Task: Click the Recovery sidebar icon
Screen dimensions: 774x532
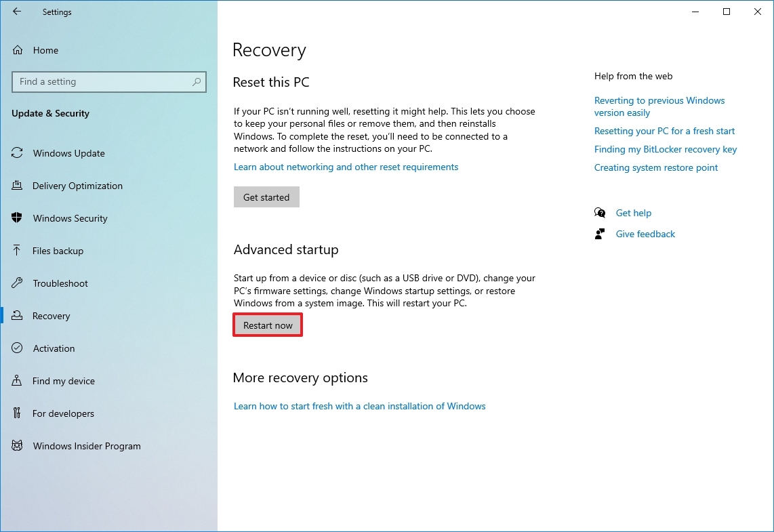Action: tap(17, 315)
